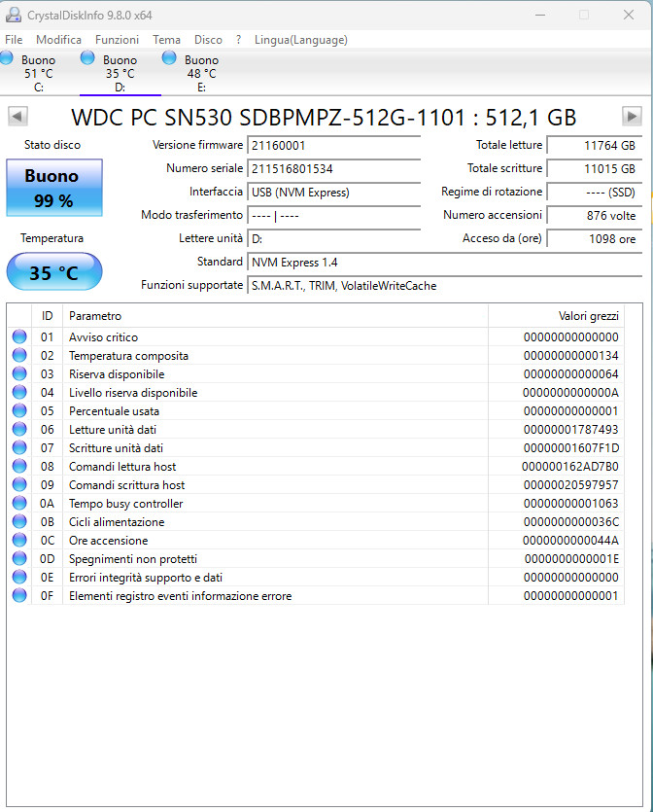Select the Percentuale usata parameter text
The height and width of the screenshot is (812, 653).
[114, 411]
